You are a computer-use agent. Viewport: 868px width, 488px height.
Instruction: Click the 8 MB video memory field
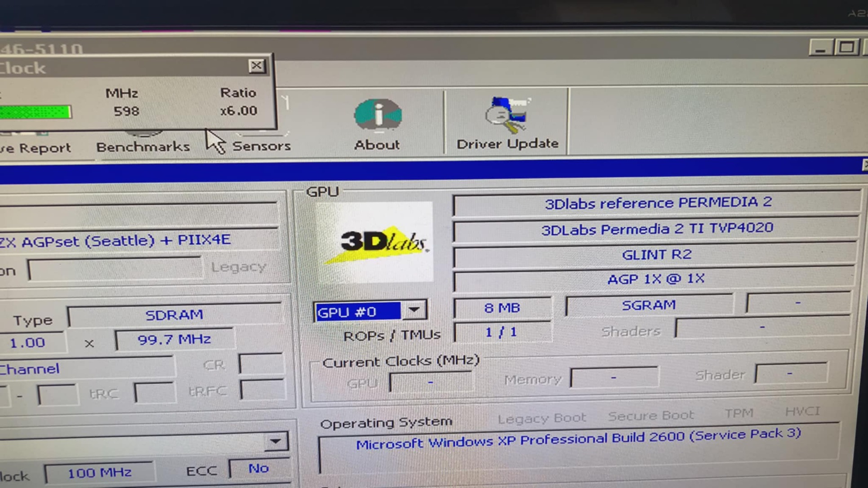502,308
